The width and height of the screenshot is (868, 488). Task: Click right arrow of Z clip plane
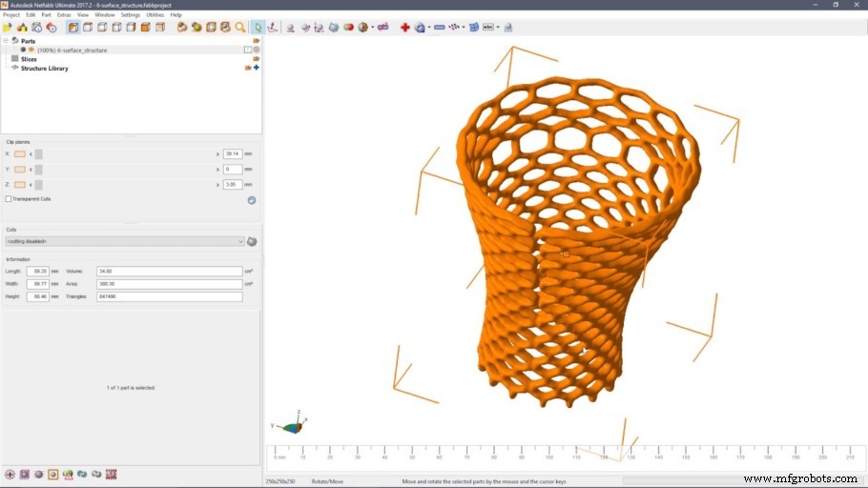tap(217, 185)
